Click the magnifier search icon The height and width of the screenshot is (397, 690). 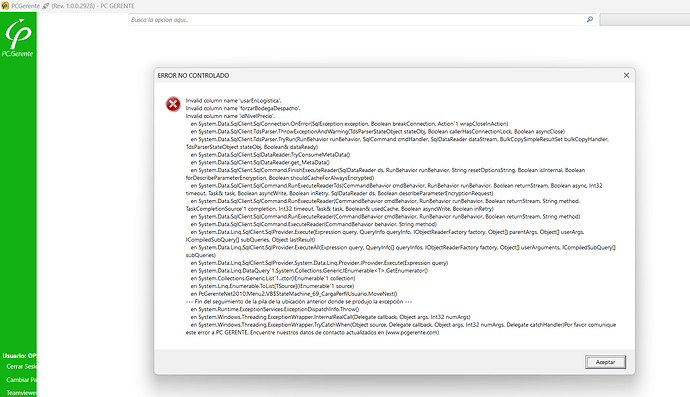(x=590, y=19)
